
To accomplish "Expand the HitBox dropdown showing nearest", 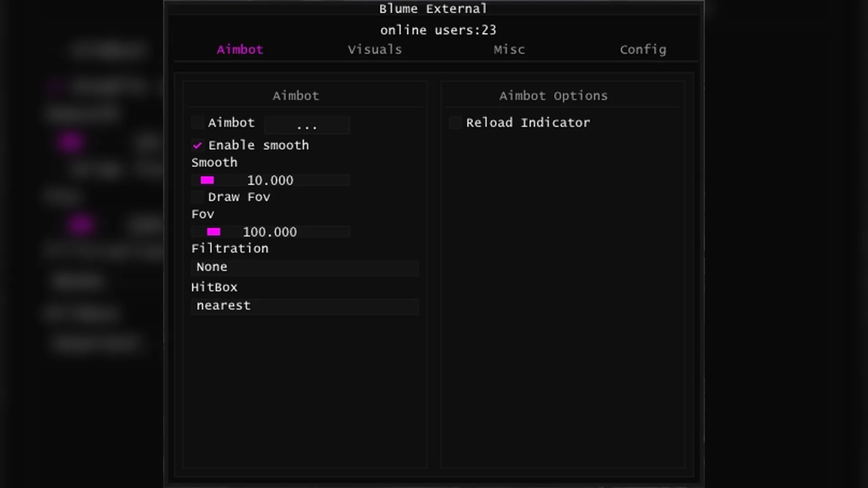I will (x=305, y=306).
